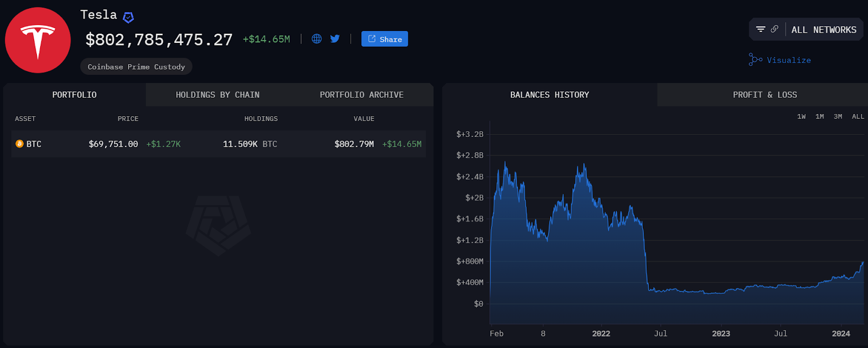Click the Visualize graph node icon
Screen dimensions: 868x348
tap(755, 60)
